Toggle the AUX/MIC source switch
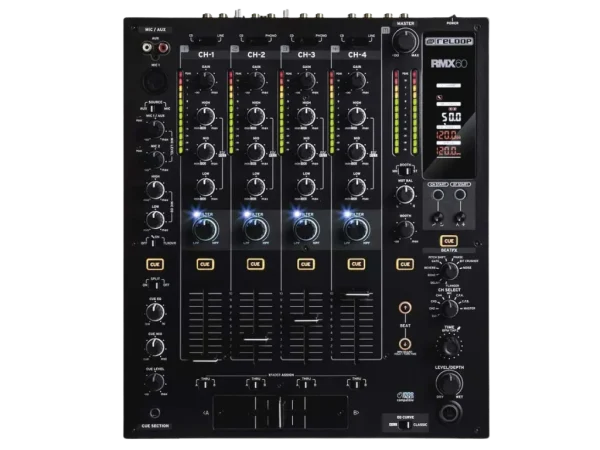Image resolution: width=600 pixels, height=450 pixels. pyautogui.click(x=155, y=108)
